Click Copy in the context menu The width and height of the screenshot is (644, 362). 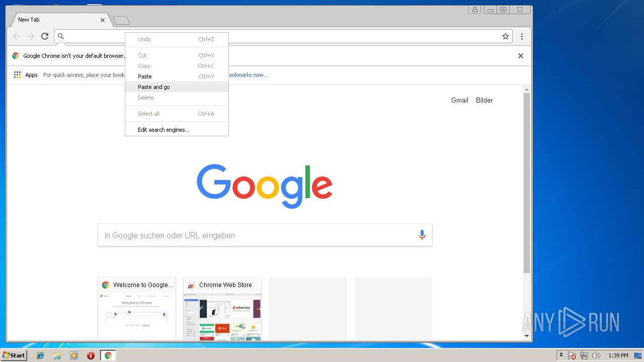tap(177, 66)
